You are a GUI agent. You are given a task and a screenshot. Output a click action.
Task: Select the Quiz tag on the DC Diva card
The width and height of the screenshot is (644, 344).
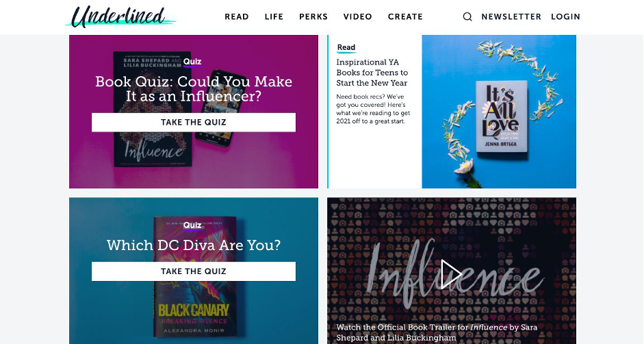point(192,225)
